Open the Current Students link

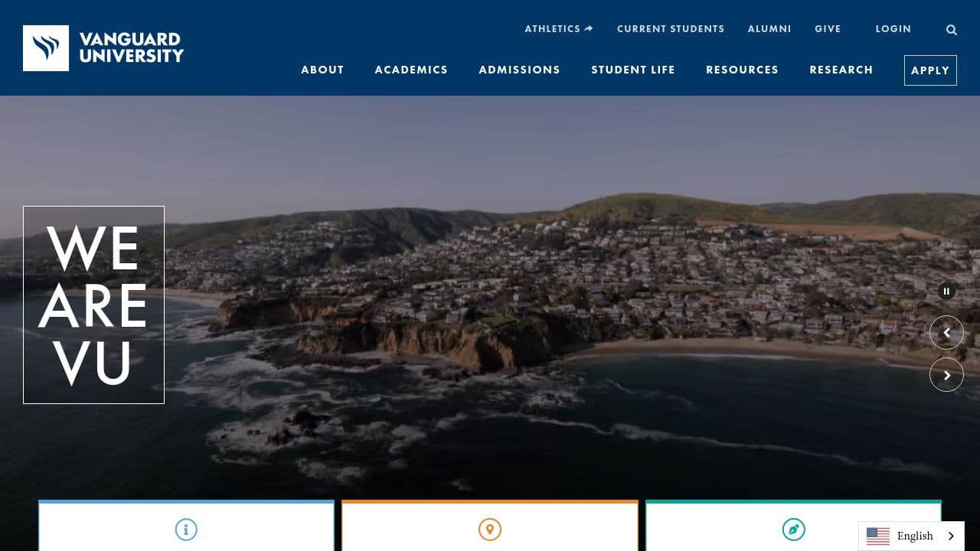[x=670, y=29]
